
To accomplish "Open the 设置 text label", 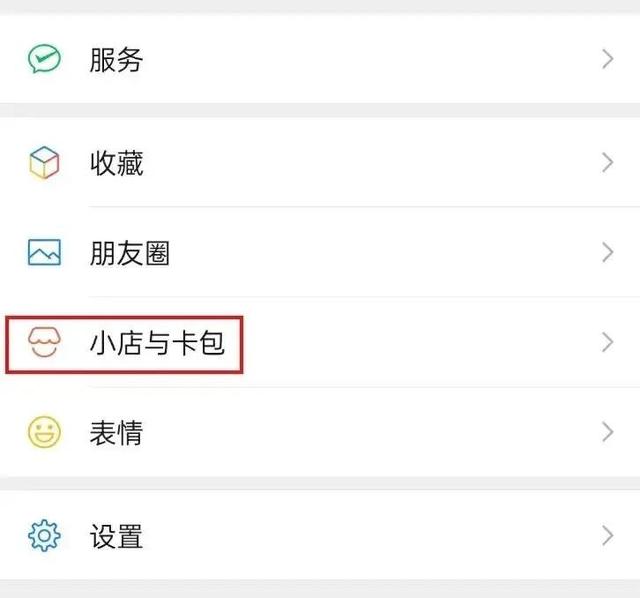I will click(x=116, y=537).
